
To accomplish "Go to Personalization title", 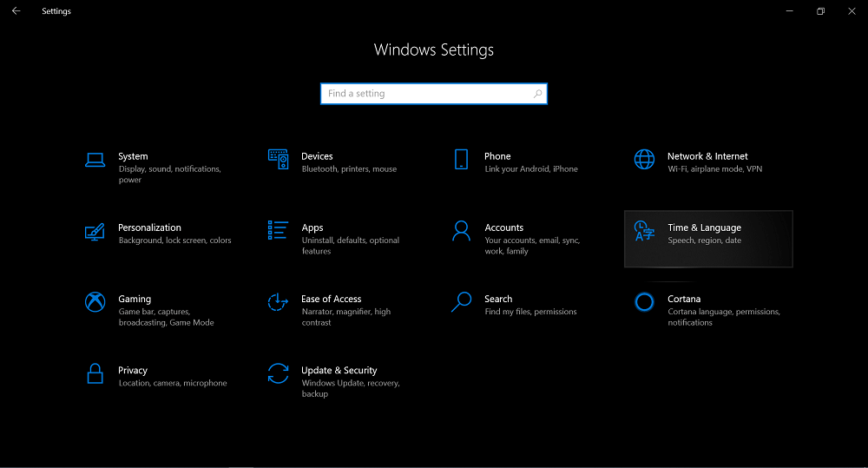I will coord(149,227).
